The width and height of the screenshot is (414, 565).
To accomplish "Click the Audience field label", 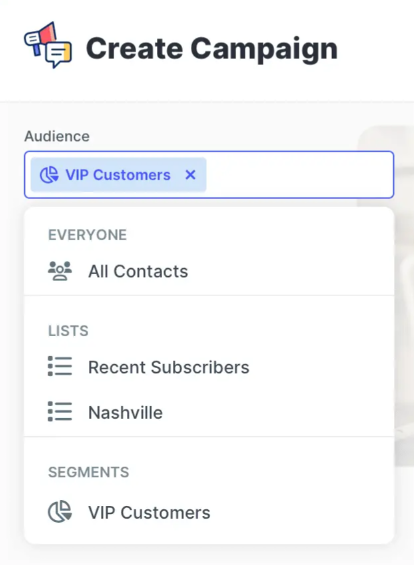I will [57, 137].
